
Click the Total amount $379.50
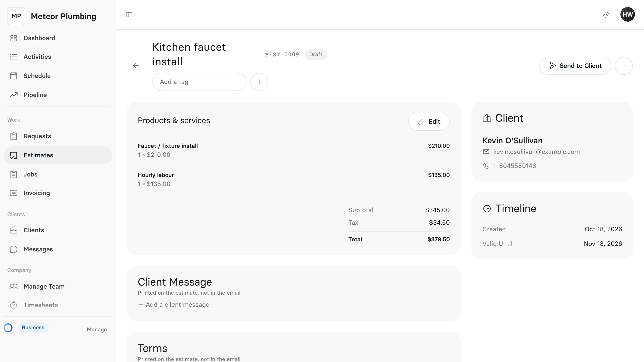(x=438, y=239)
